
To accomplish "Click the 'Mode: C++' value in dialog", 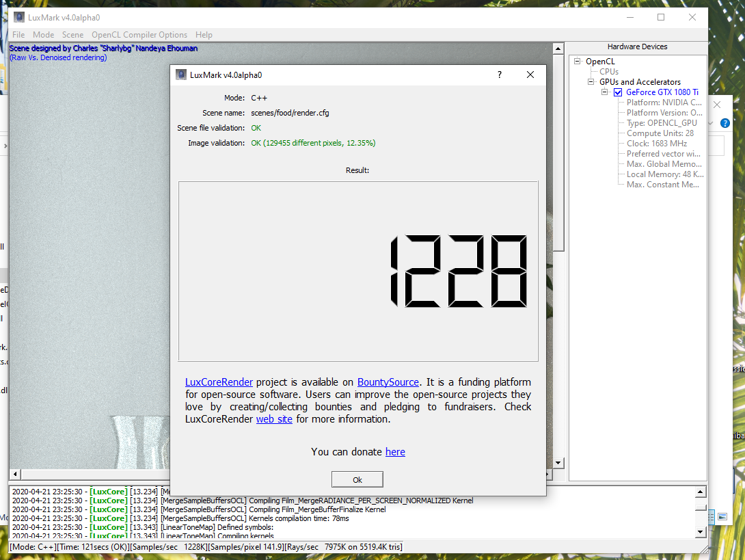I will click(x=259, y=98).
